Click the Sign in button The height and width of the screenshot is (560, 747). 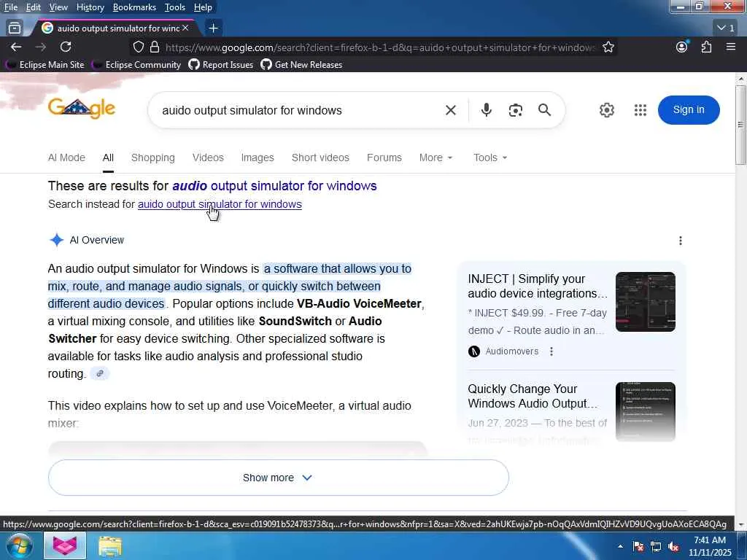689,109
